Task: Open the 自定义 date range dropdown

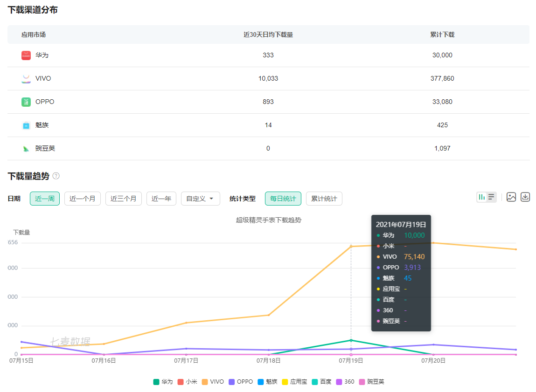Action: point(200,199)
